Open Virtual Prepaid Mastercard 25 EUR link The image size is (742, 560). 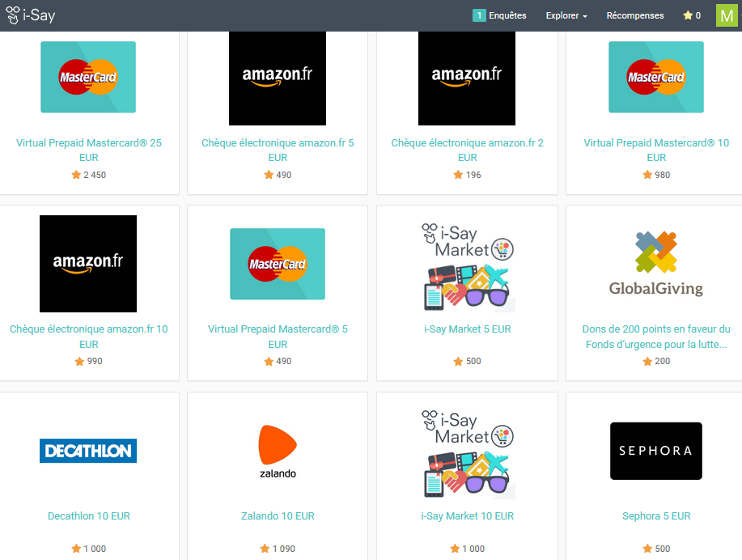click(88, 150)
